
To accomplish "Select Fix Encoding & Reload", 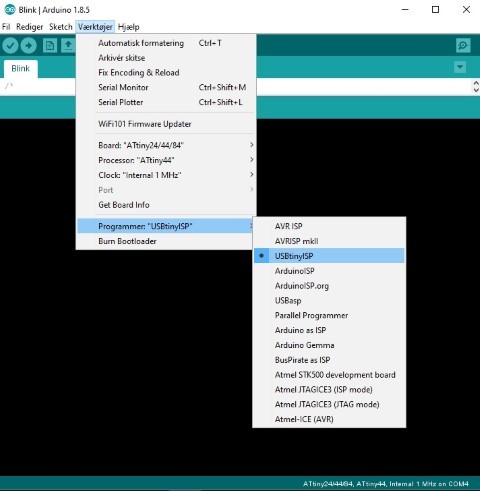I will click(x=166, y=73).
